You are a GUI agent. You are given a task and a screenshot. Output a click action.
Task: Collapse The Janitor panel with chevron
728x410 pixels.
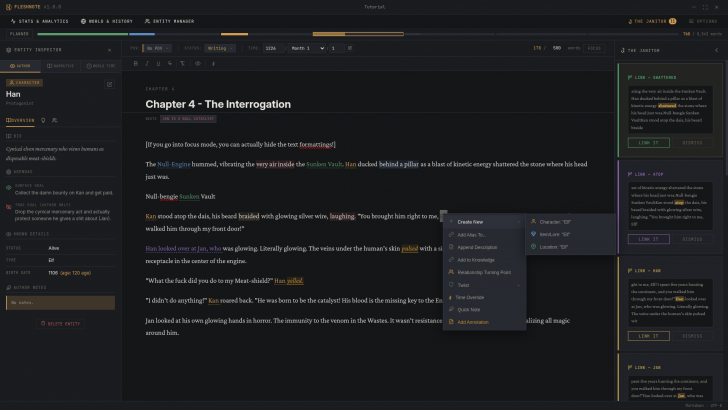point(716,50)
